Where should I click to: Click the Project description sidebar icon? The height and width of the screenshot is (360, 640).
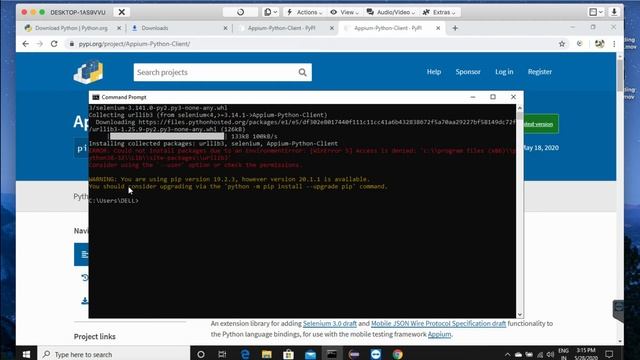(84, 254)
